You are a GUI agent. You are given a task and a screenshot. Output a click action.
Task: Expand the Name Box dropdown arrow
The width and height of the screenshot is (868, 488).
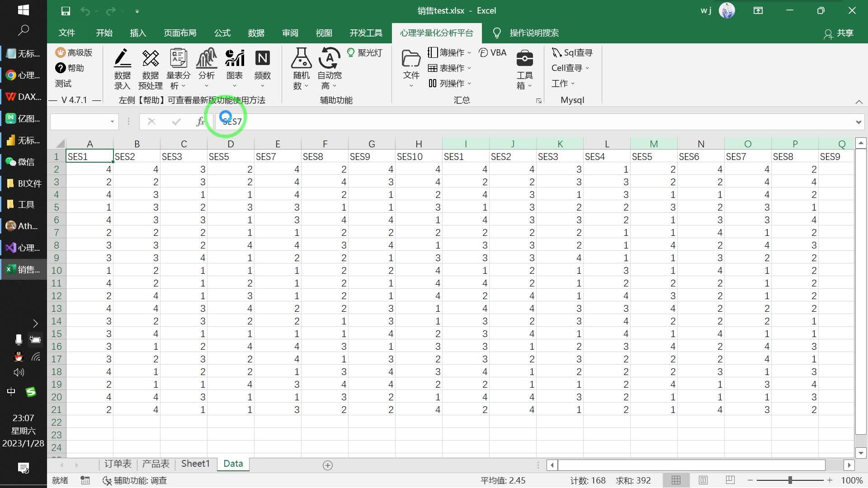point(112,122)
